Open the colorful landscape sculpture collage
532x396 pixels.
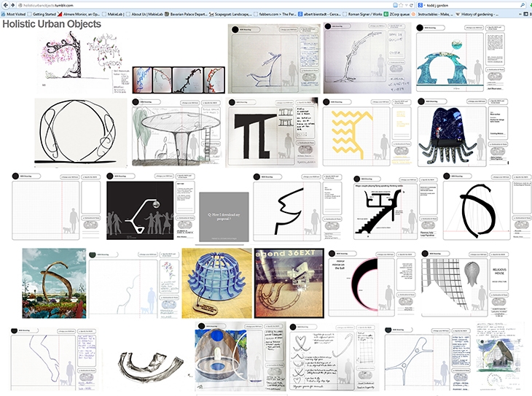54,283
